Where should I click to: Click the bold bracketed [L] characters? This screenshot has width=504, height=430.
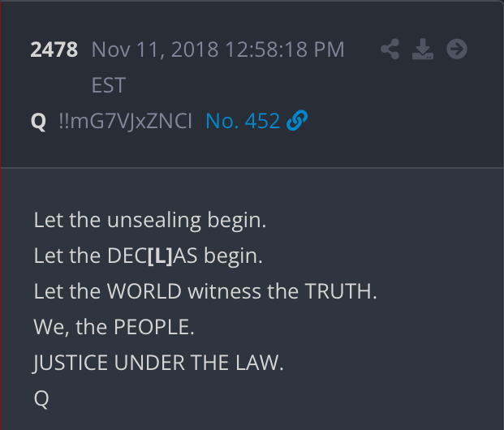[x=161, y=256]
